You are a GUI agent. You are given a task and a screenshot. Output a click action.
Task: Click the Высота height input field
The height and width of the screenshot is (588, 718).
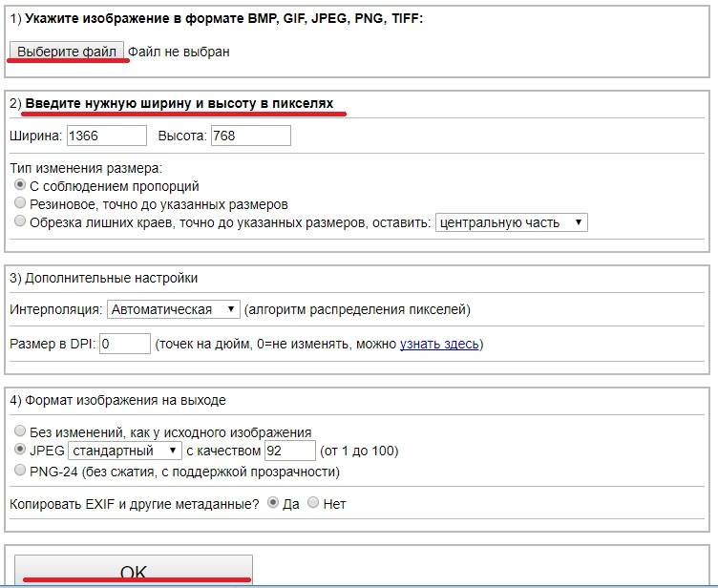[250, 136]
